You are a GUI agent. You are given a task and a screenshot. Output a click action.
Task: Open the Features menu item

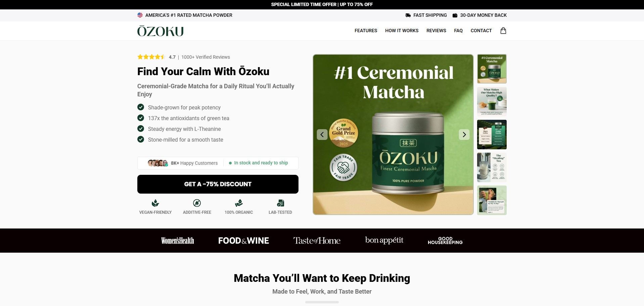pos(366,31)
